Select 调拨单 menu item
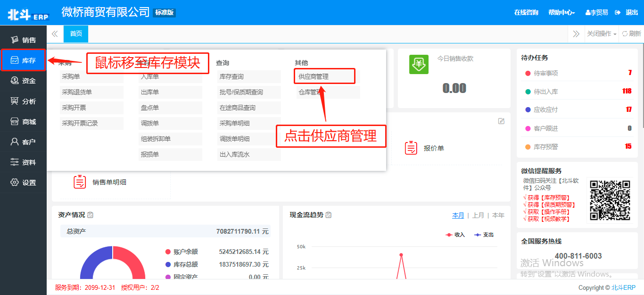The height and width of the screenshot is (295, 644). [170, 123]
